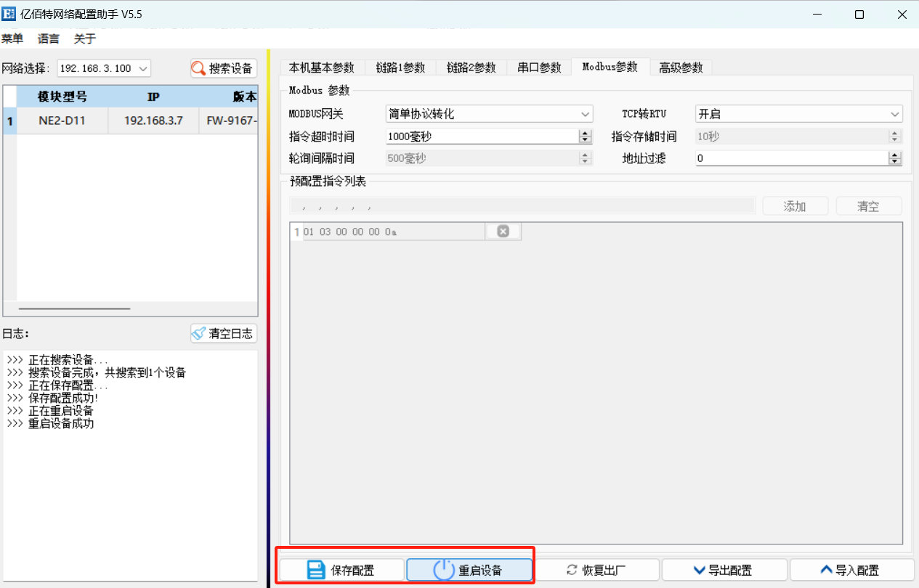Expand the MODBUS网关 gateway mode dropdown

pyautogui.click(x=489, y=114)
